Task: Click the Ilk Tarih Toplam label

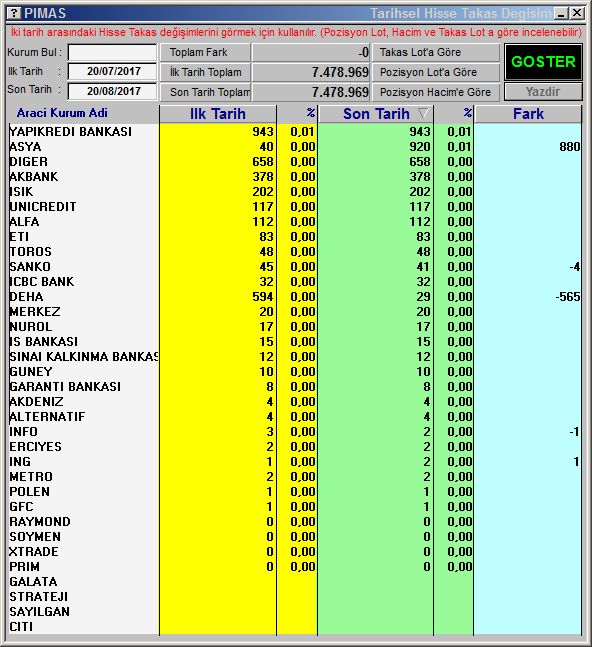Action: point(205,72)
